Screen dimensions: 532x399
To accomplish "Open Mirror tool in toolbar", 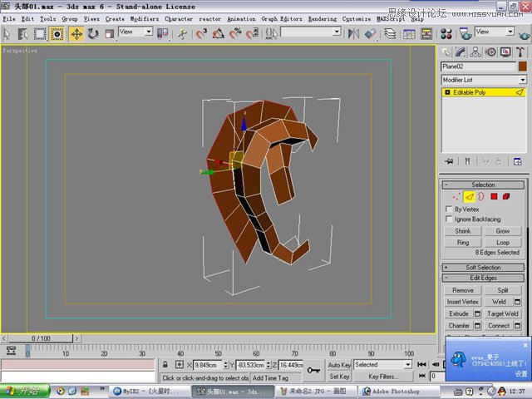I will click(353, 34).
